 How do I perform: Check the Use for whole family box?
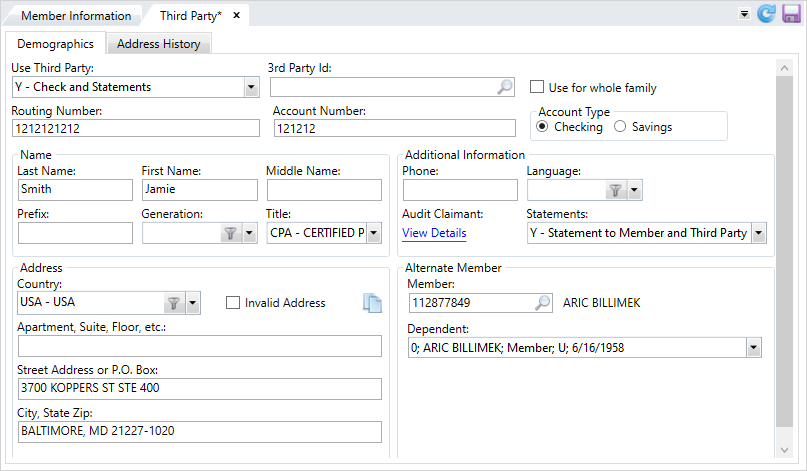(x=537, y=86)
